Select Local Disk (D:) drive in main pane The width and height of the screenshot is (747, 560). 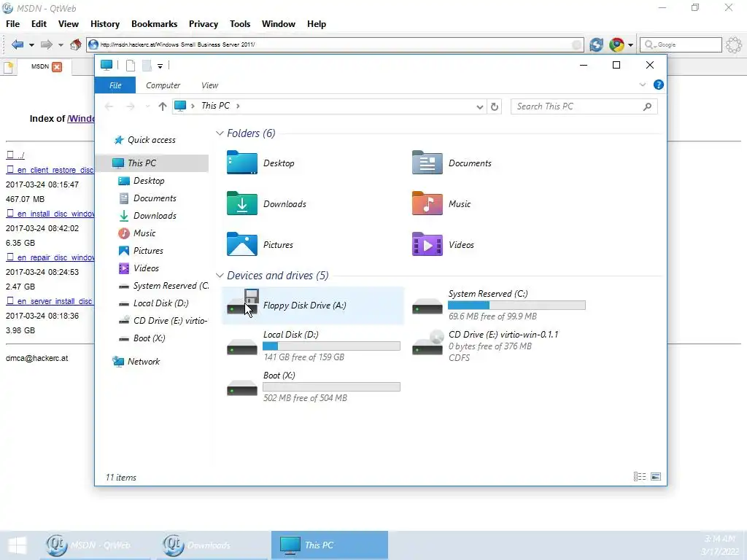pyautogui.click(x=313, y=346)
